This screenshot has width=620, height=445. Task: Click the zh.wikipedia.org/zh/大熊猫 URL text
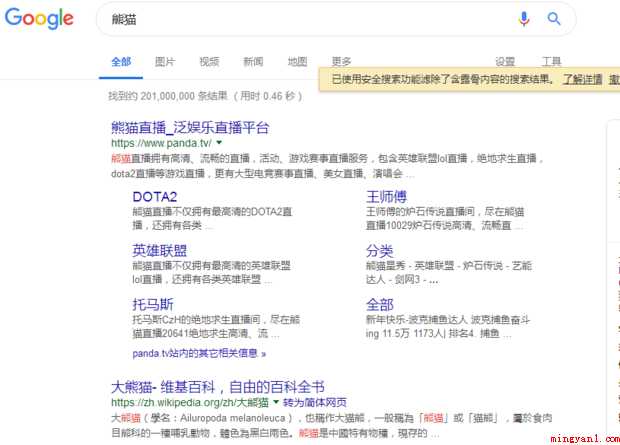pos(190,402)
